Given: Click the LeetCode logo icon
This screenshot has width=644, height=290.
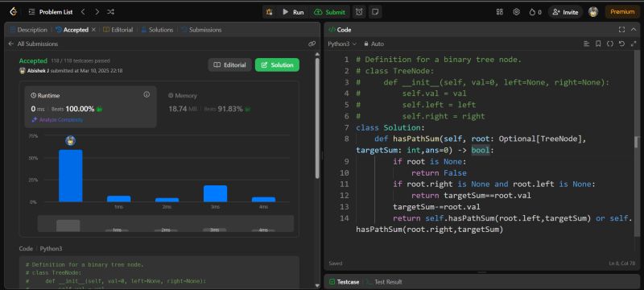Looking at the screenshot, I should tap(13, 12).
